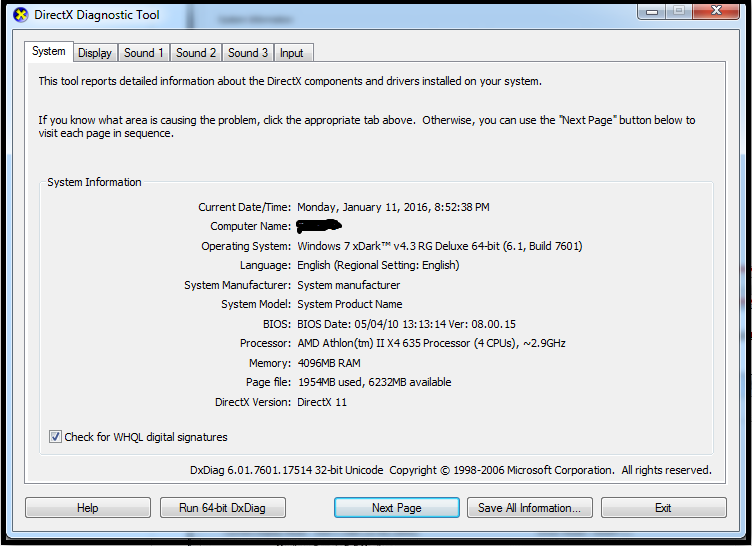Click the window title 'DirectX Diagnostic Tool'
The height and width of the screenshot is (549, 756).
pyautogui.click(x=96, y=15)
